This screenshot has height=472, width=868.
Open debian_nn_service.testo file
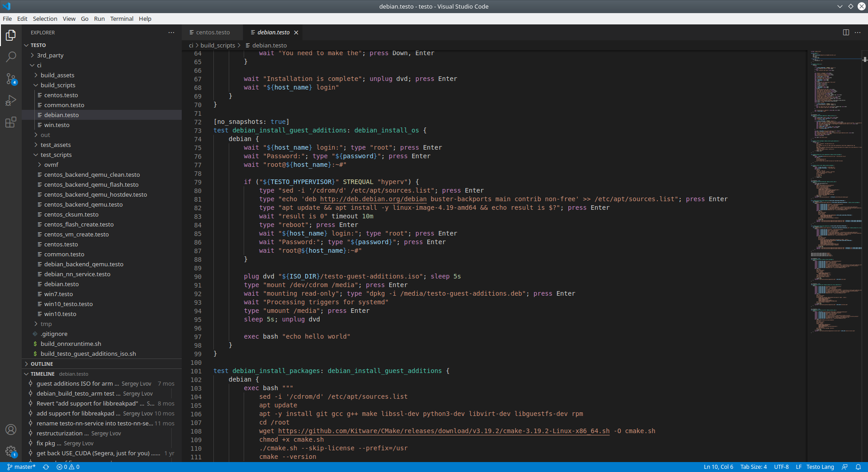point(102,274)
